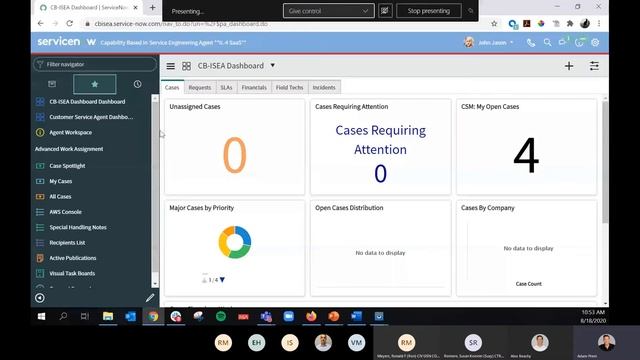
Task: Click the My Open Cases count 4
Action: (x=526, y=155)
